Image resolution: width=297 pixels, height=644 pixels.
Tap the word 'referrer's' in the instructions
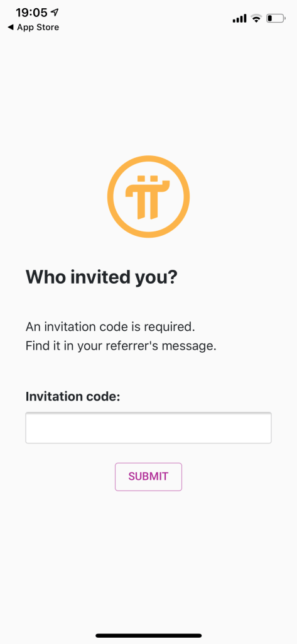(131, 346)
